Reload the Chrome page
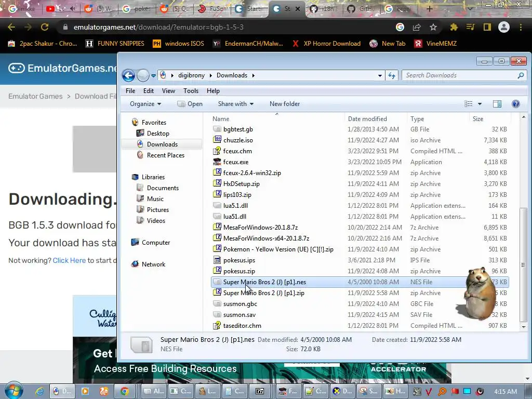The image size is (532, 399). (x=45, y=27)
